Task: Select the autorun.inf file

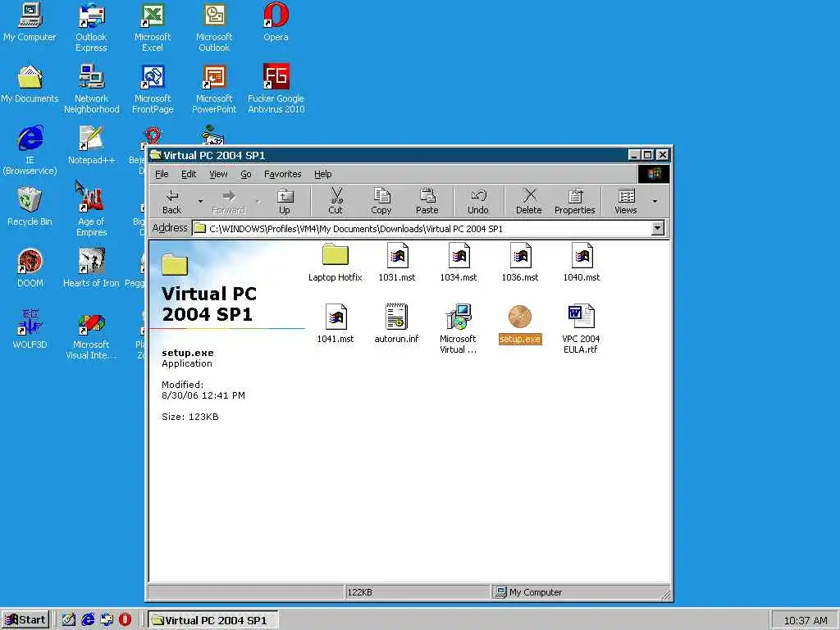Action: 396,323
